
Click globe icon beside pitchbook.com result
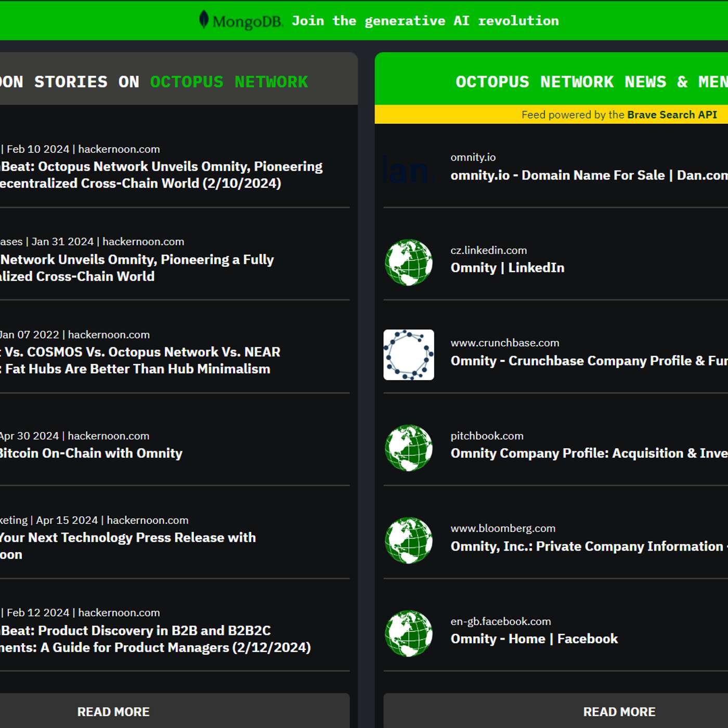pos(408,448)
